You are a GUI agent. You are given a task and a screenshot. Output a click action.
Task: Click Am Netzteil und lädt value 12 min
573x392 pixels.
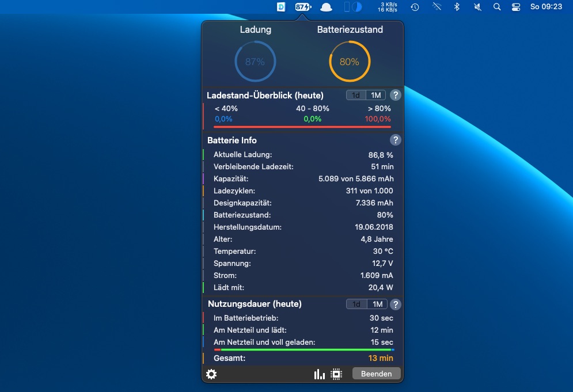382,330
